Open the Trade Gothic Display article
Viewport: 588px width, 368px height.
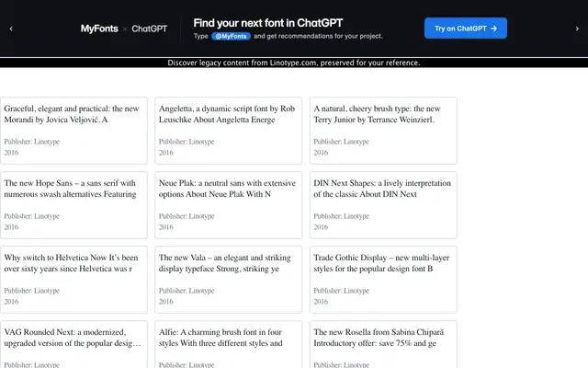pos(381,263)
